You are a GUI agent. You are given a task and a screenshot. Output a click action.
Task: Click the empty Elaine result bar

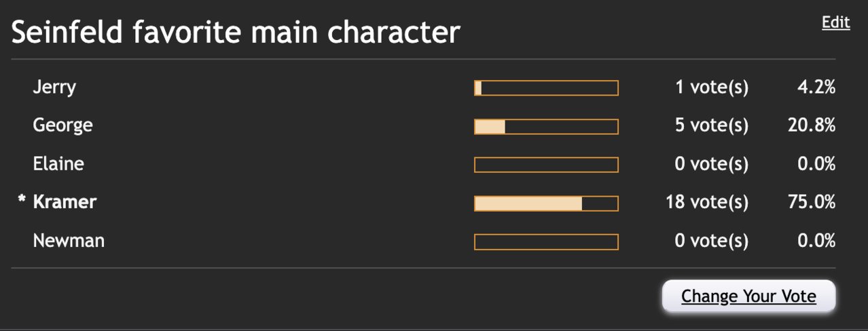tap(546, 165)
